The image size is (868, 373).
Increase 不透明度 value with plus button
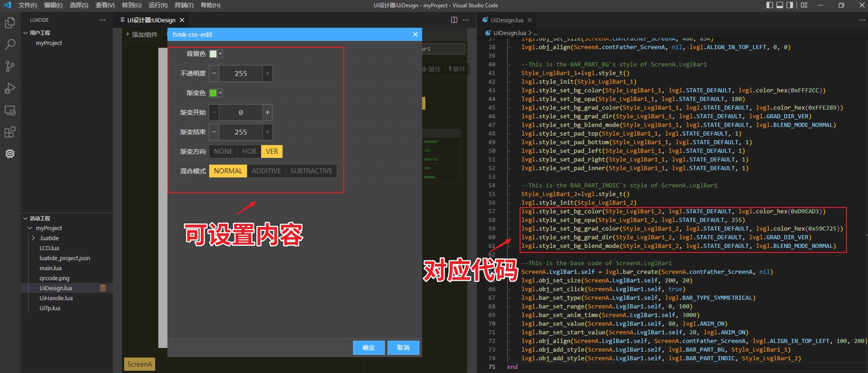268,73
